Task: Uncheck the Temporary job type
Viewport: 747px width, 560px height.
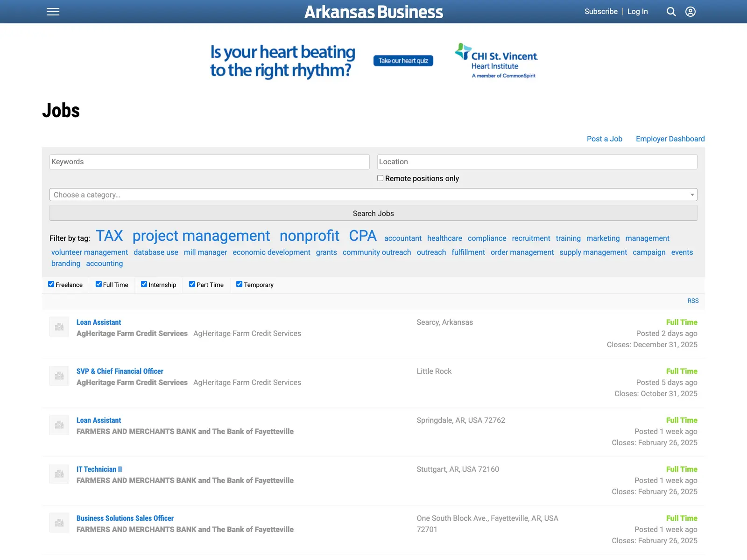Action: pyautogui.click(x=239, y=284)
